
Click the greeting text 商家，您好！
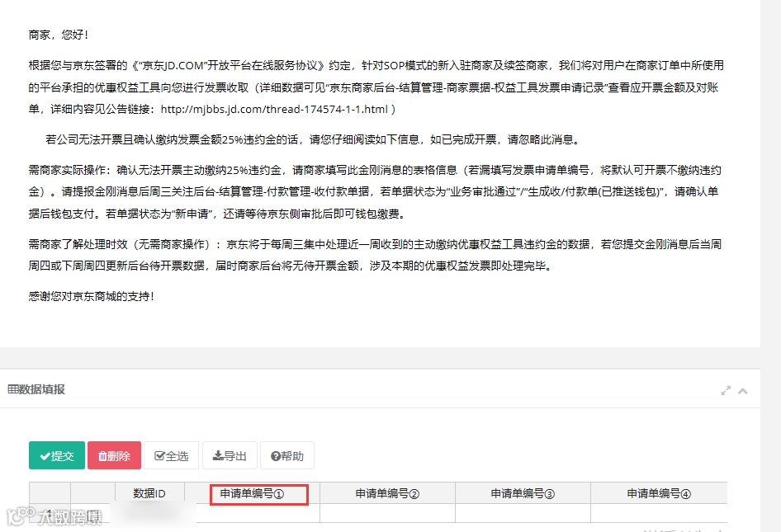pyautogui.click(x=59, y=35)
